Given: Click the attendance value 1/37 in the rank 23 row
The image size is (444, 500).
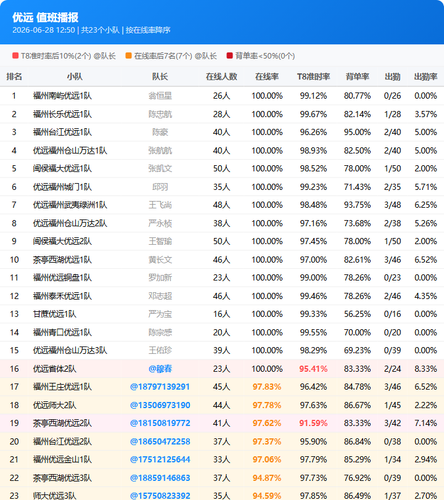Looking at the screenshot, I should 392,496.
